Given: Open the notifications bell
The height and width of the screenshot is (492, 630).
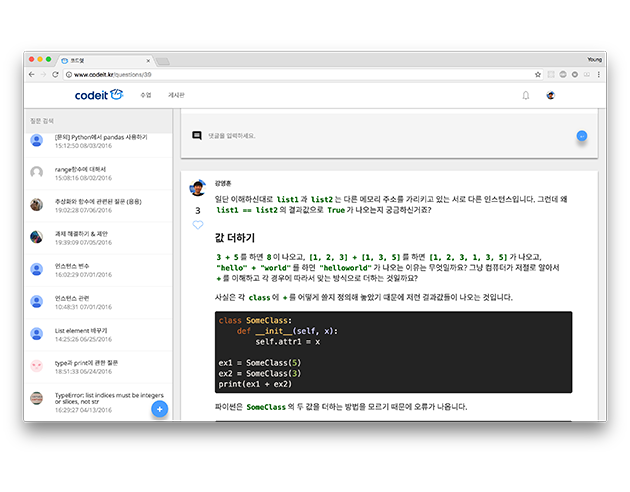Looking at the screenshot, I should click(526, 95).
